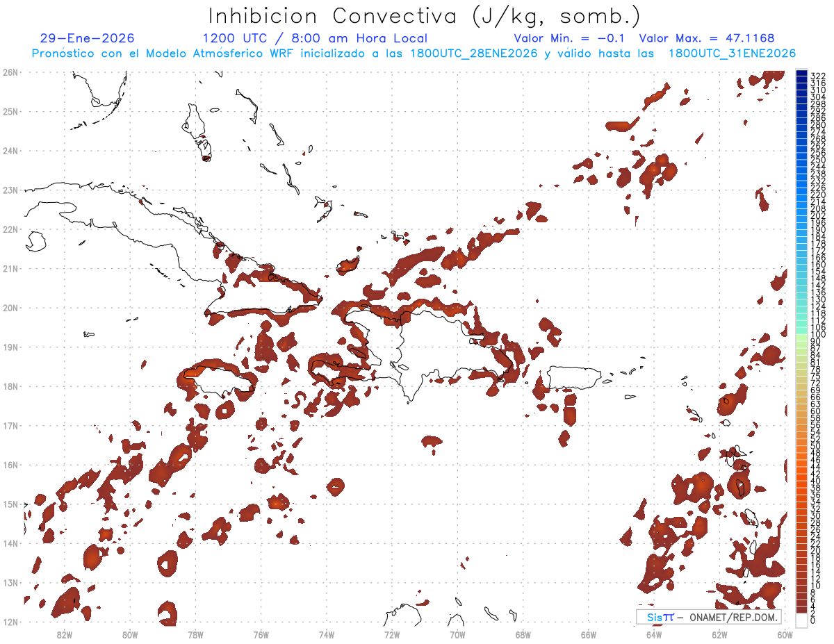This screenshot has width=834, height=644.
Task: Click the 23N latitude label
Action: [10, 190]
